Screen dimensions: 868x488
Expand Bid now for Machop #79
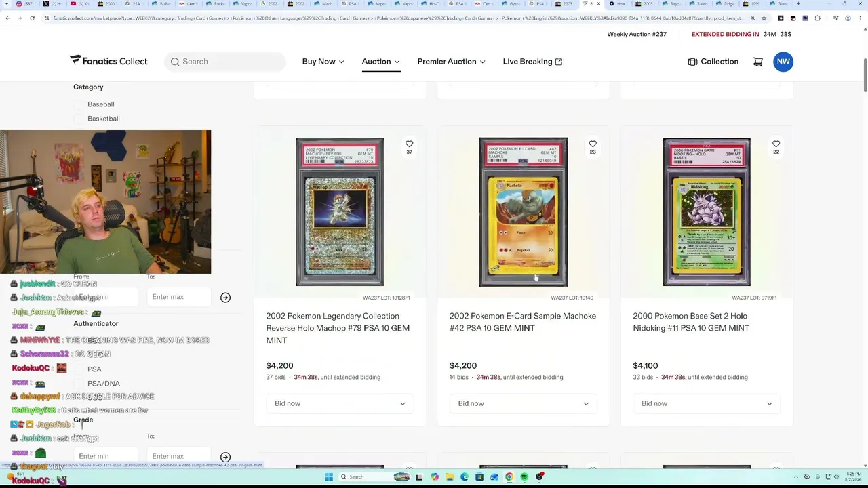point(340,403)
